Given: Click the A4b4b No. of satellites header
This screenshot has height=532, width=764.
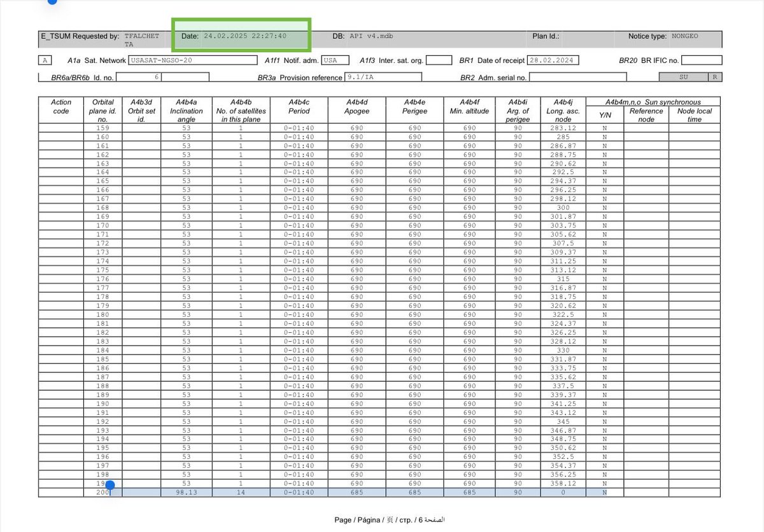Looking at the screenshot, I should coord(241,110).
